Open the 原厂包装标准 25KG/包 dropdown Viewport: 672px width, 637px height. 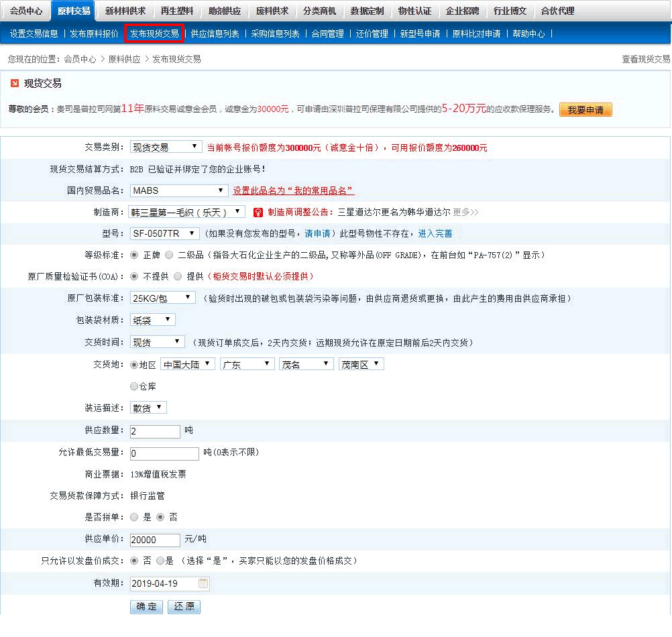pyautogui.click(x=162, y=298)
